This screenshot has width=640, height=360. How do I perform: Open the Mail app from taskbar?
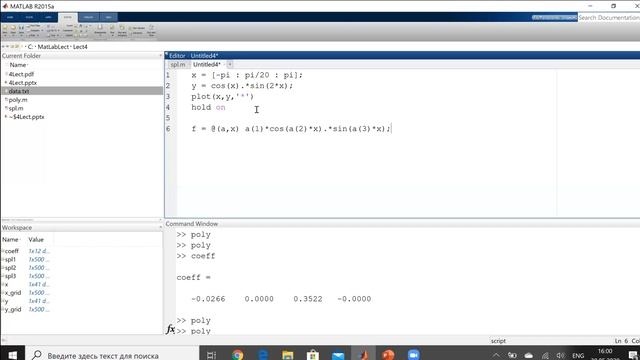coord(338,355)
